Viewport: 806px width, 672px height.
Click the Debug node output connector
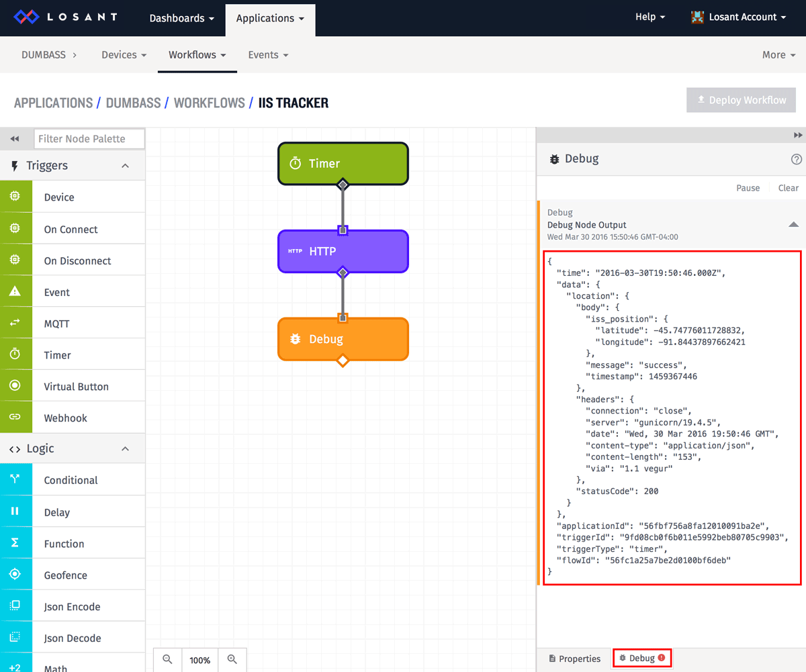[343, 361]
